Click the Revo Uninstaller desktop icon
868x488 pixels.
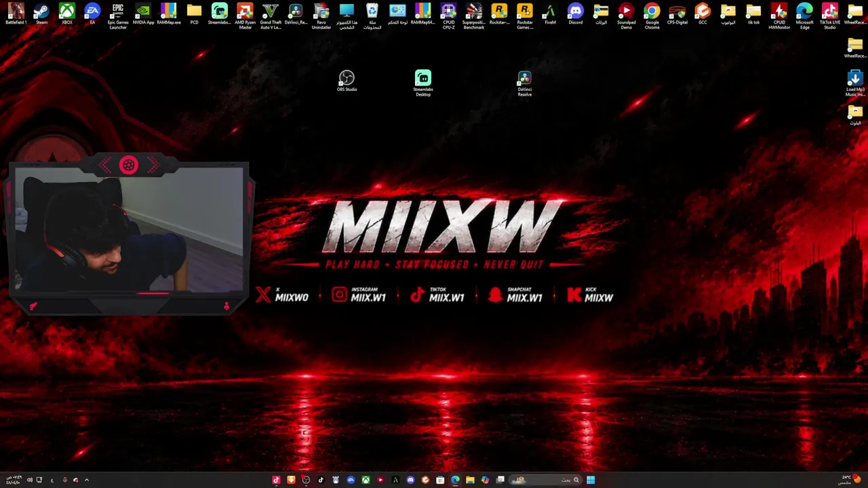coord(321,16)
